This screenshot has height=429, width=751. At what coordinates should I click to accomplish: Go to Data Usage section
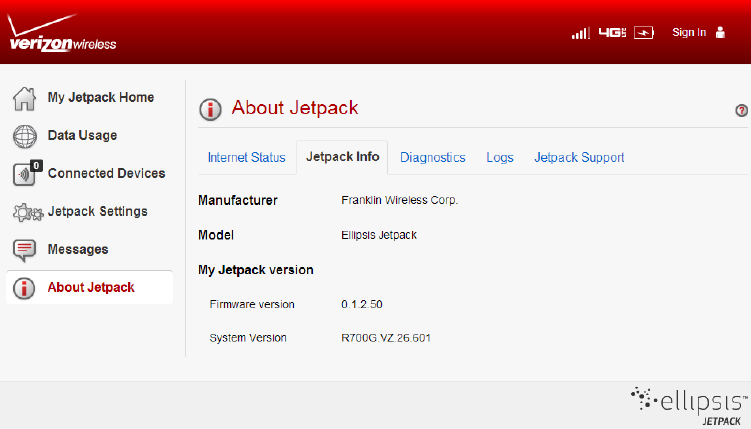(82, 135)
